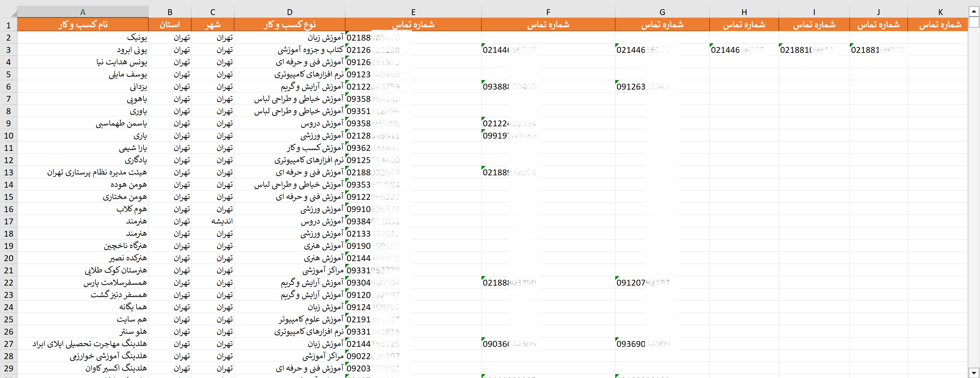This screenshot has height=378, width=980.
Task: Select the cell 'یارا شیمی'
Action: click(82, 148)
